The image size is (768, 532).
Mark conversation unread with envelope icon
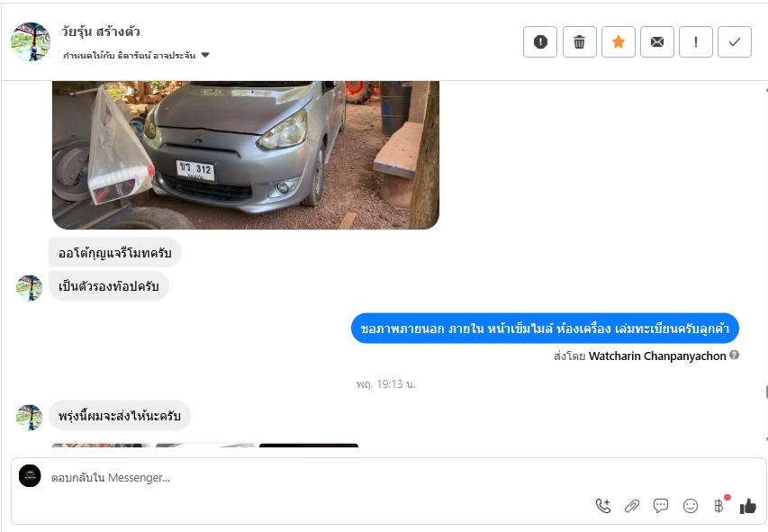(x=657, y=42)
